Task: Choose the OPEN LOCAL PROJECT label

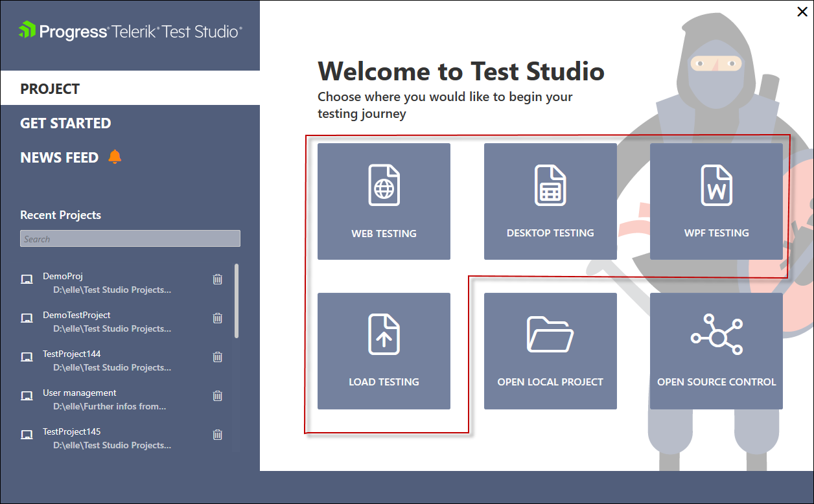Action: 550,382
